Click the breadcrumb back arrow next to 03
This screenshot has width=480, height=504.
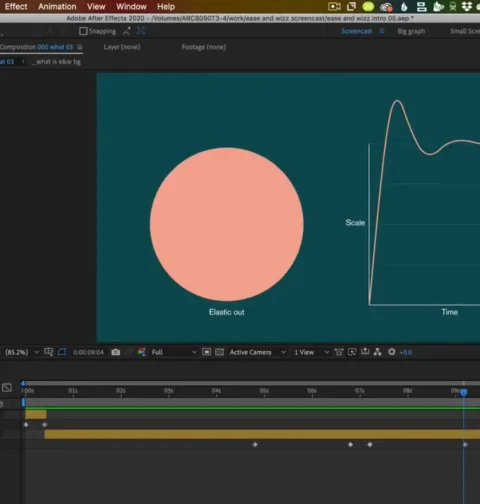[23, 61]
